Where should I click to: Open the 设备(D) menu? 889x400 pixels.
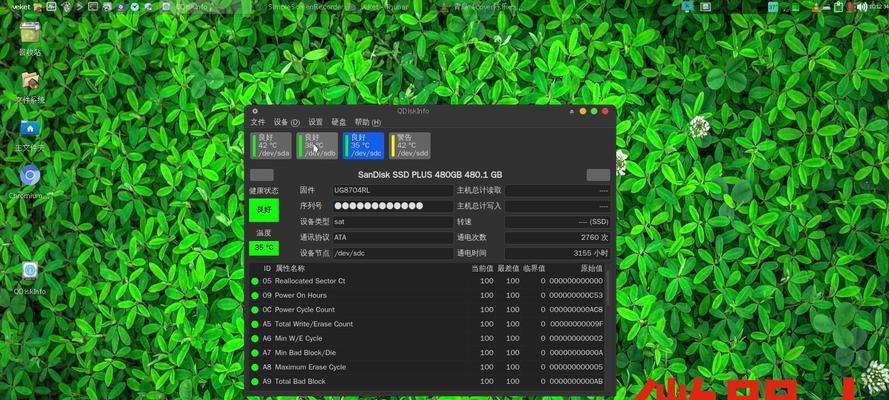[286, 122]
